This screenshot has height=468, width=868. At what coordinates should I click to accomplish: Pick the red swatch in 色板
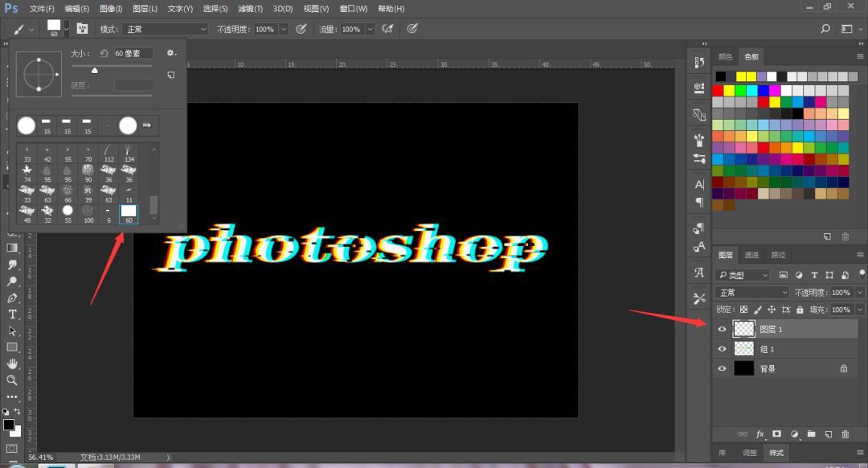click(x=718, y=90)
